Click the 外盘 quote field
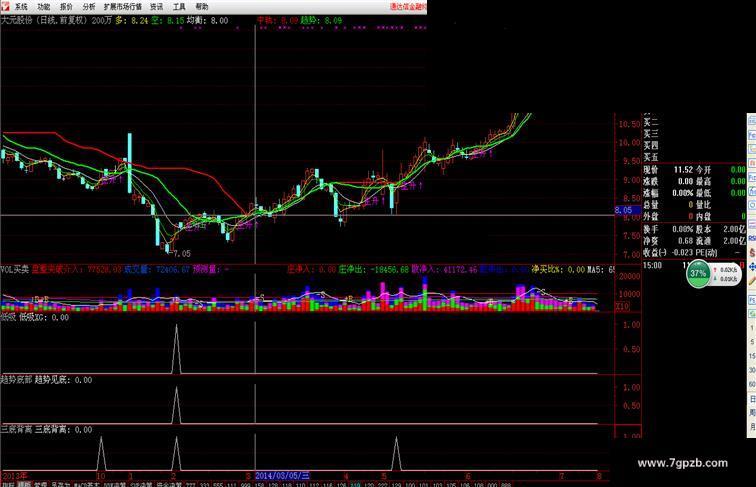The height and width of the screenshot is (487, 756). pyautogui.click(x=668, y=216)
